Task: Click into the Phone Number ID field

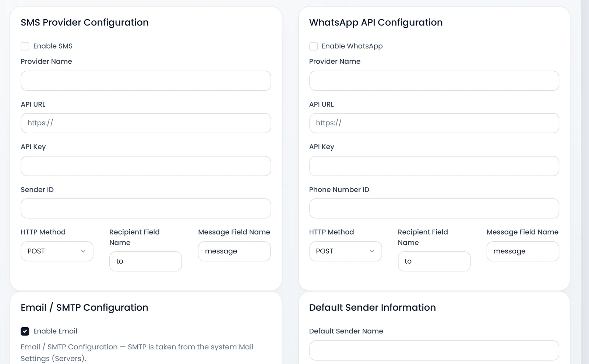Action: (x=434, y=208)
